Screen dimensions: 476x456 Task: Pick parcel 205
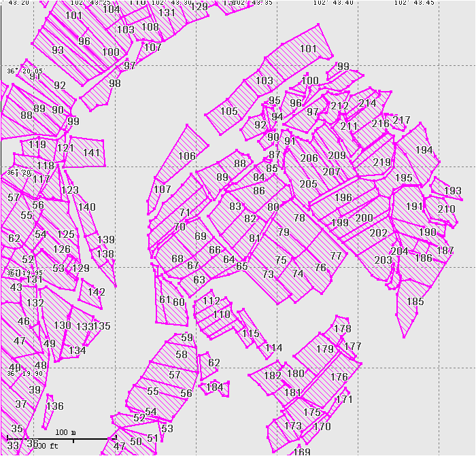[308, 184]
